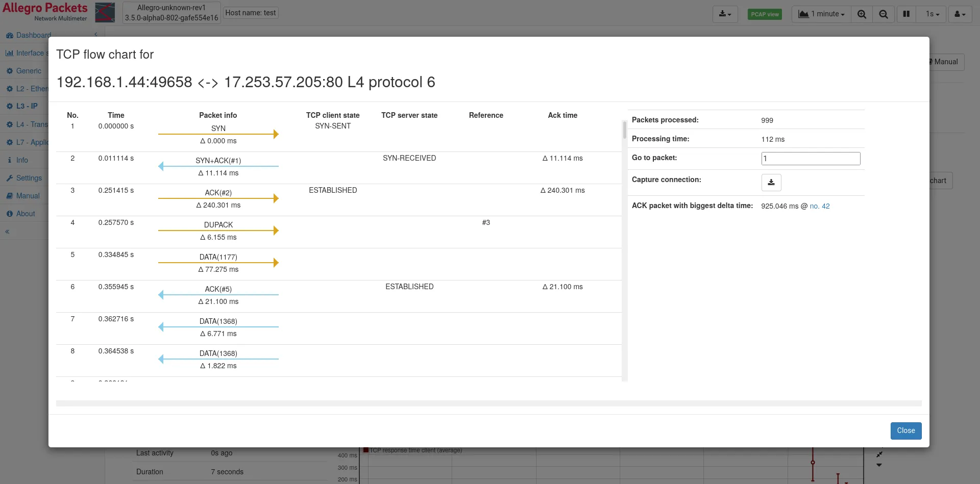Collapse the sidebar with double chevron
This screenshot has width=980, height=484.
(7, 232)
